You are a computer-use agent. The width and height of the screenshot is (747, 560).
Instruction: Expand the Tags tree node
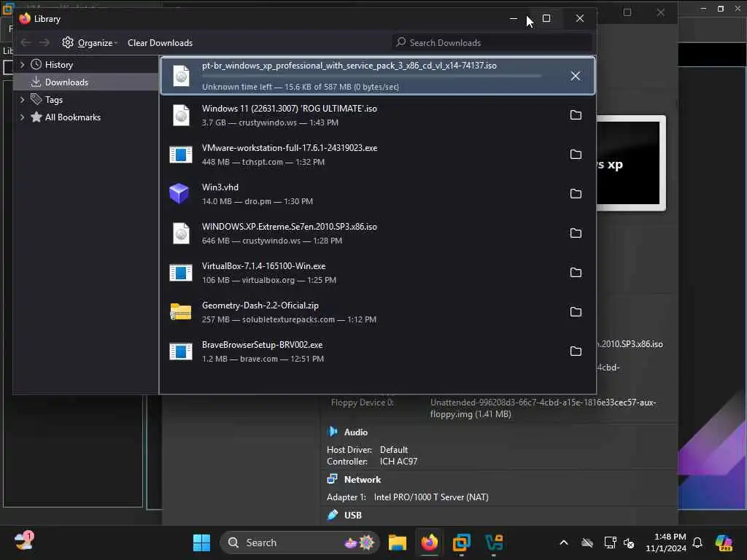(x=22, y=99)
